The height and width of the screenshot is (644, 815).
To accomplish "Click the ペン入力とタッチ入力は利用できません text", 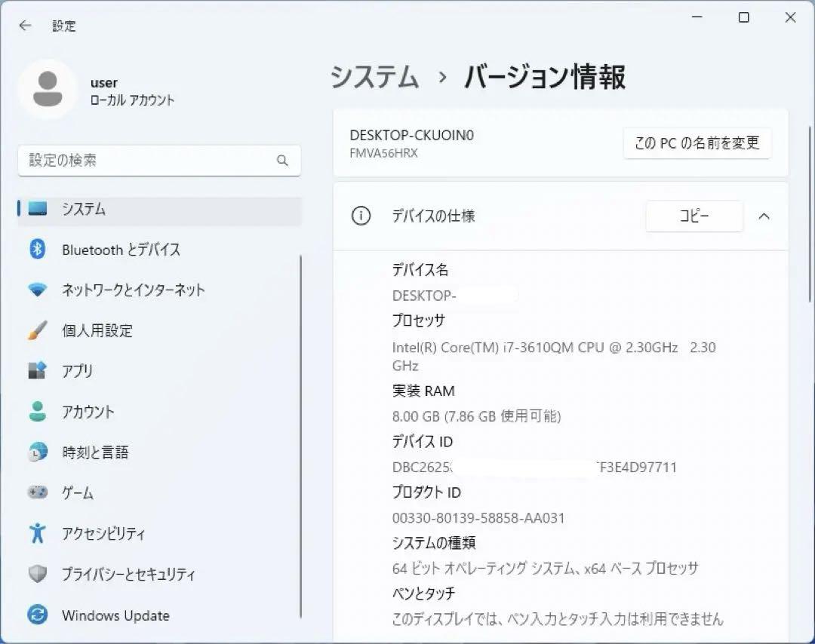I will coord(558,619).
